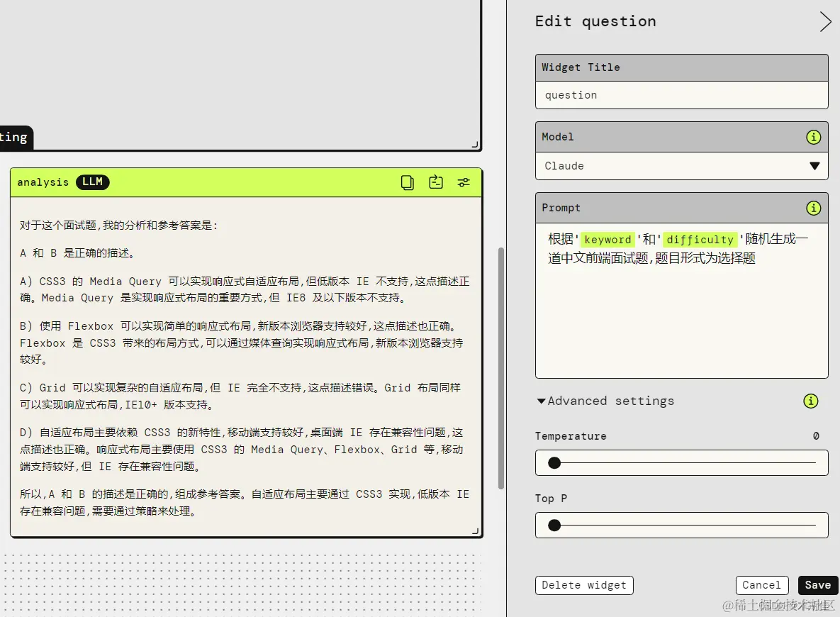Click the Widget Title input field

tap(681, 96)
